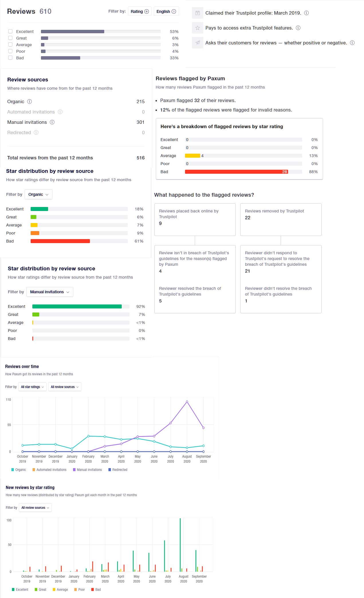The height and width of the screenshot is (598, 364).
Task: Toggle the Manual invitations legend item
Action: [x=87, y=470]
